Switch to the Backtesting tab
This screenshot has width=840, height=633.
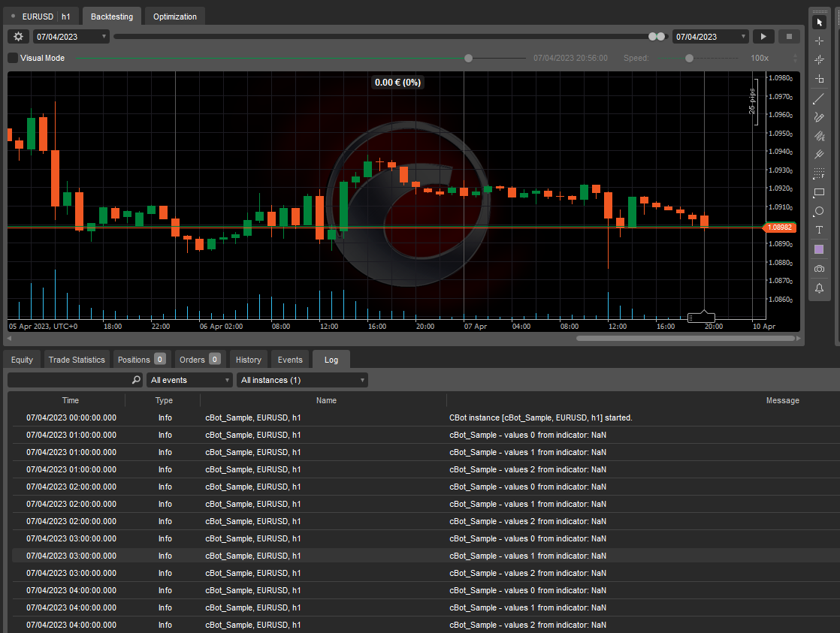click(112, 17)
